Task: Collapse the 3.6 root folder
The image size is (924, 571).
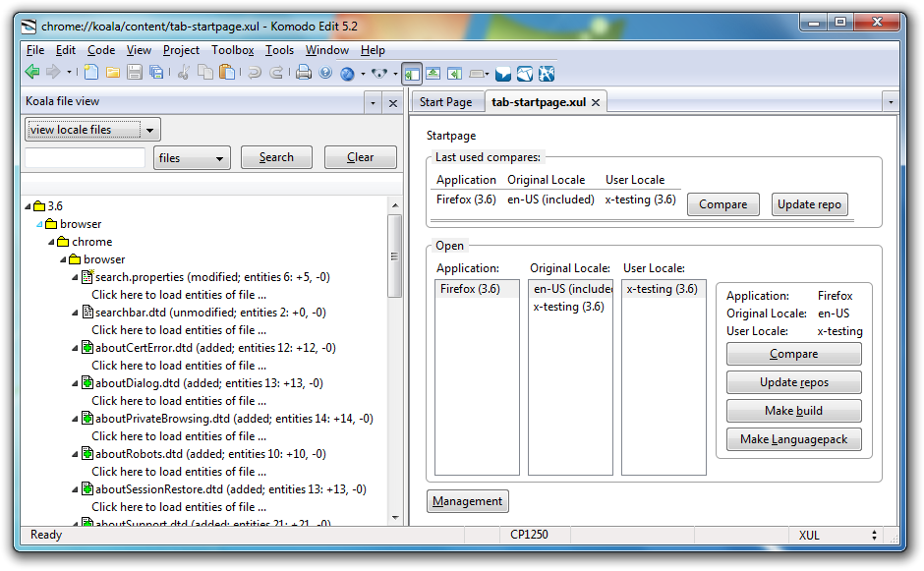Action: pyautogui.click(x=28, y=206)
